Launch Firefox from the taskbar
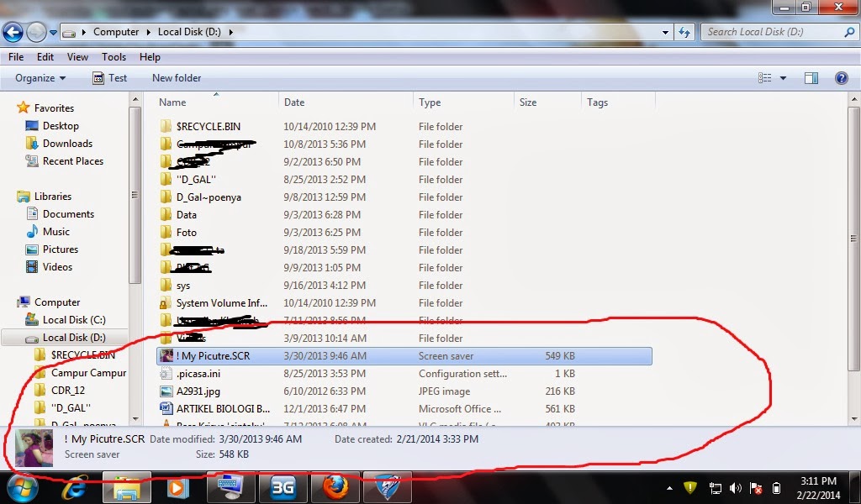Image resolution: width=861 pixels, height=504 pixels. coord(335,486)
